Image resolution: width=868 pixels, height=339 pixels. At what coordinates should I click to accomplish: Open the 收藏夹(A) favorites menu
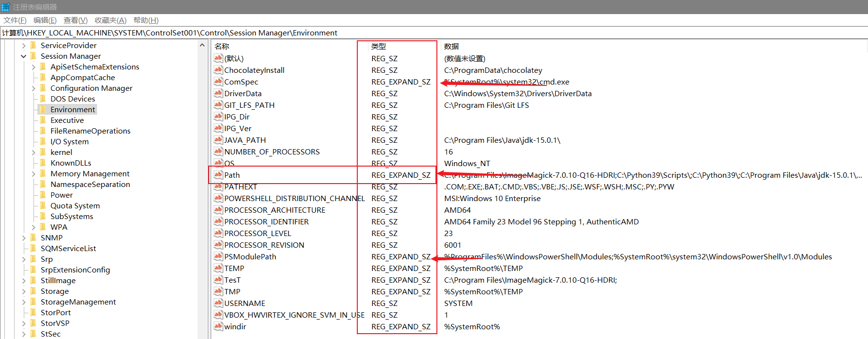tap(110, 20)
